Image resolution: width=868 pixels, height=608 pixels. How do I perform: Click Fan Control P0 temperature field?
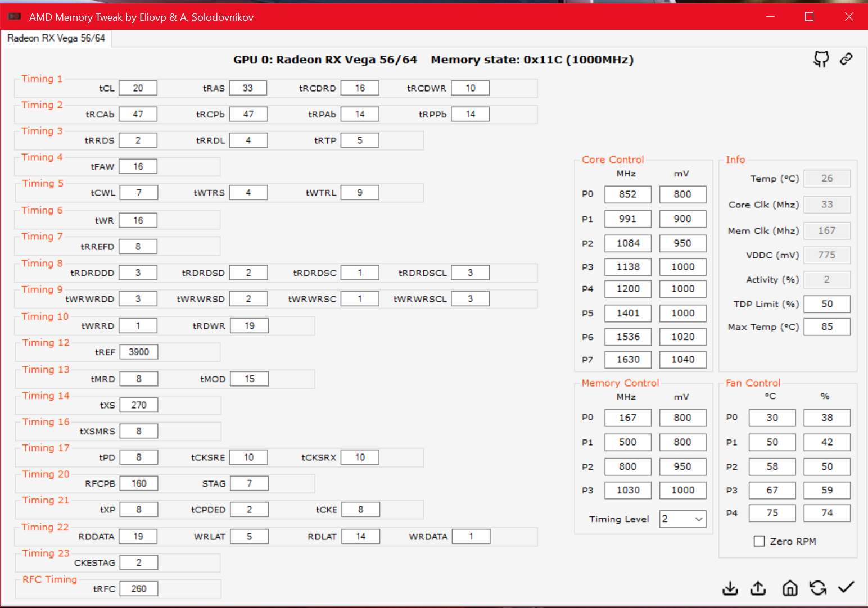pyautogui.click(x=772, y=418)
